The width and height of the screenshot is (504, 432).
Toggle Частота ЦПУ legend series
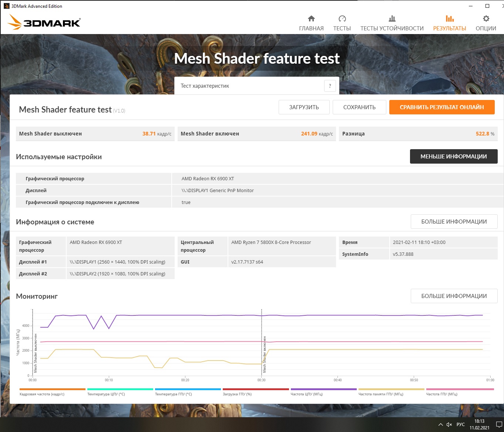pyautogui.click(x=324, y=392)
